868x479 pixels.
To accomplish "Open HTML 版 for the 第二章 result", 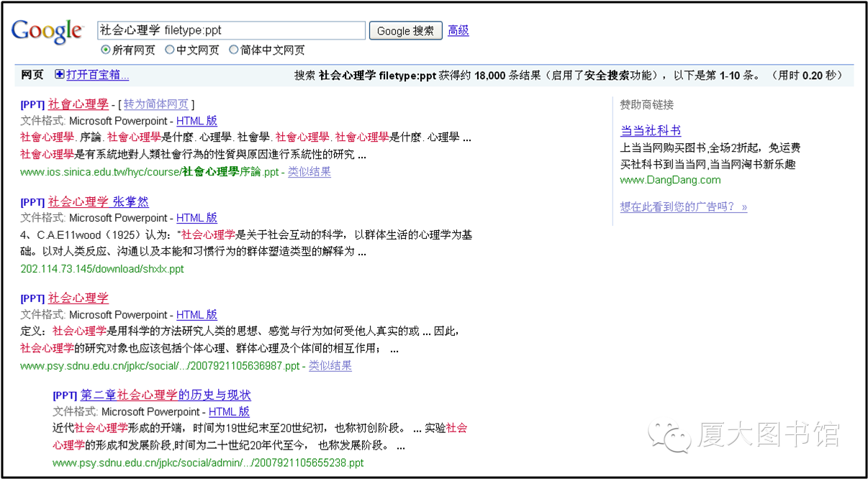I will [229, 411].
